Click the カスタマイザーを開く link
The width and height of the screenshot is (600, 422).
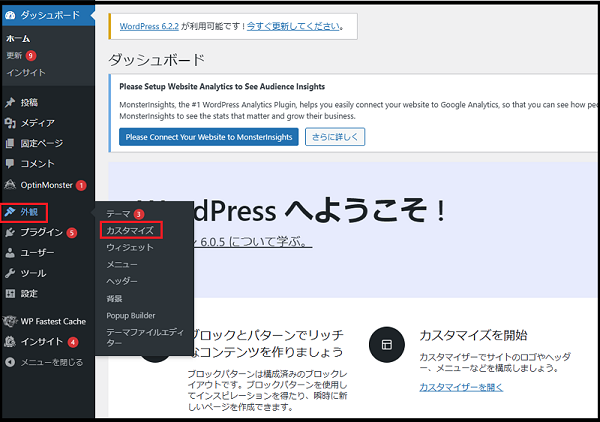pos(461,387)
